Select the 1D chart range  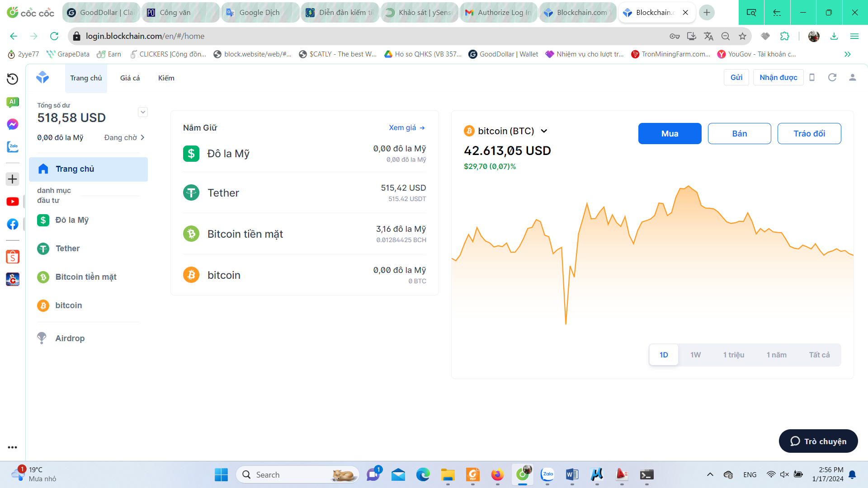pyautogui.click(x=663, y=355)
